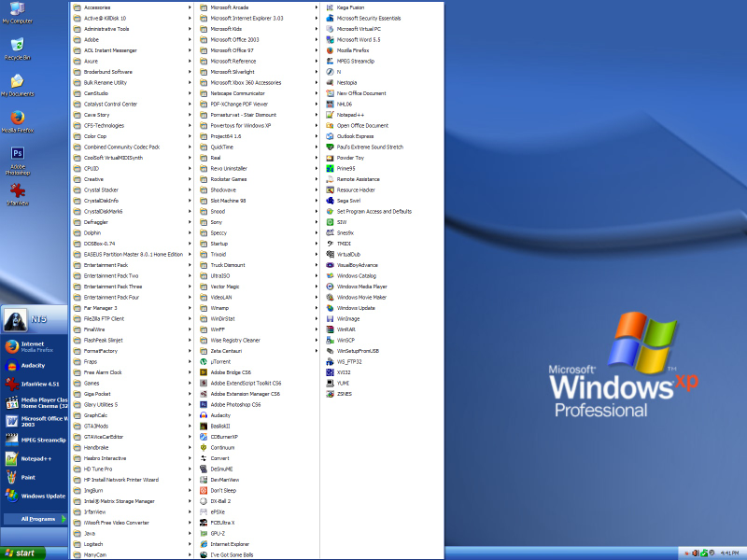This screenshot has width=747, height=560.
Task: Open WinSCP
Action: coord(345,341)
